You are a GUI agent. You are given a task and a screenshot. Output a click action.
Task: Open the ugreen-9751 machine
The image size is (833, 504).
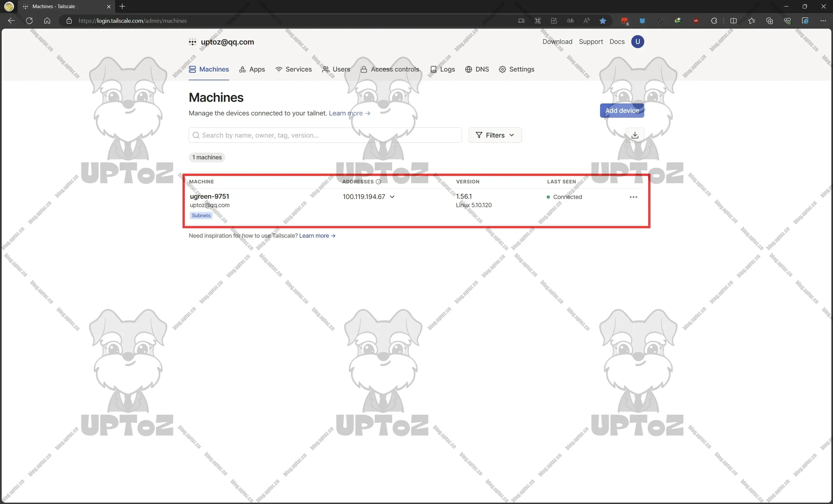click(209, 196)
